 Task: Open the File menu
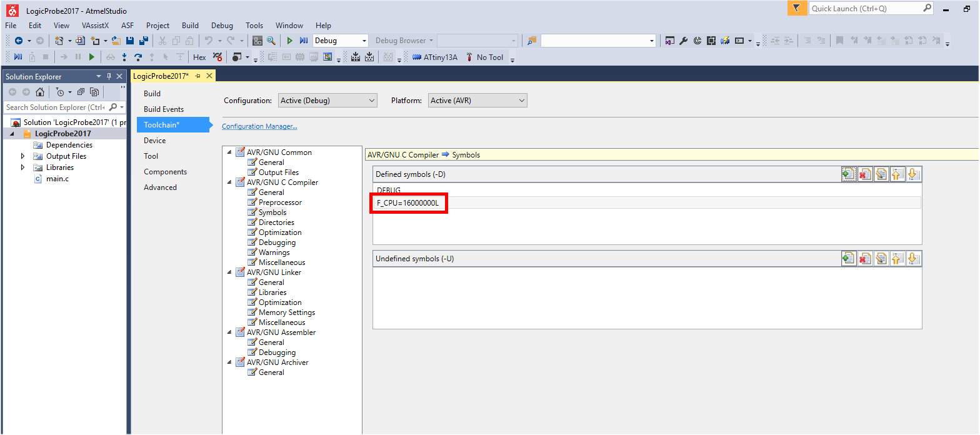(x=11, y=26)
